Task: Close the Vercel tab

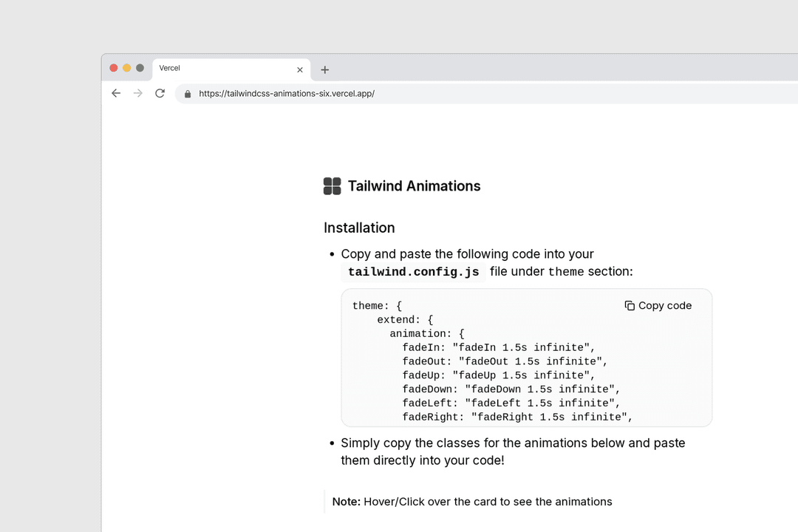Action: pyautogui.click(x=299, y=69)
